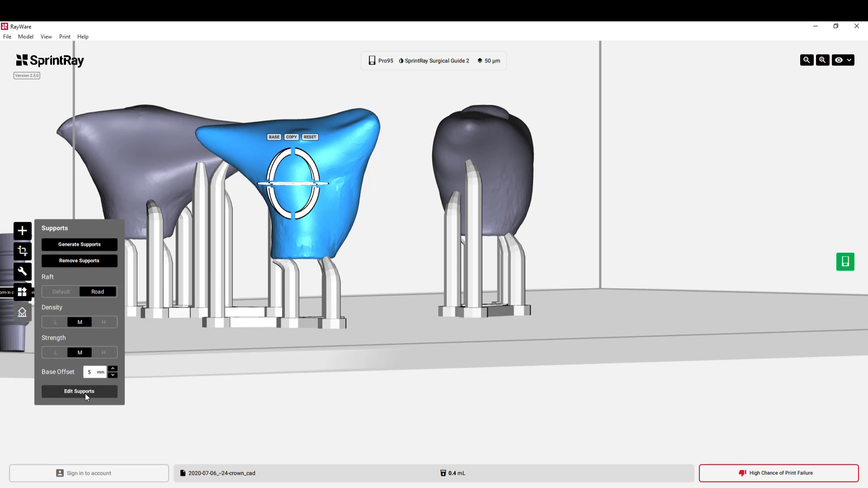Click the Version 2.5.0 badge
This screenshot has height=488, width=868.
27,75
